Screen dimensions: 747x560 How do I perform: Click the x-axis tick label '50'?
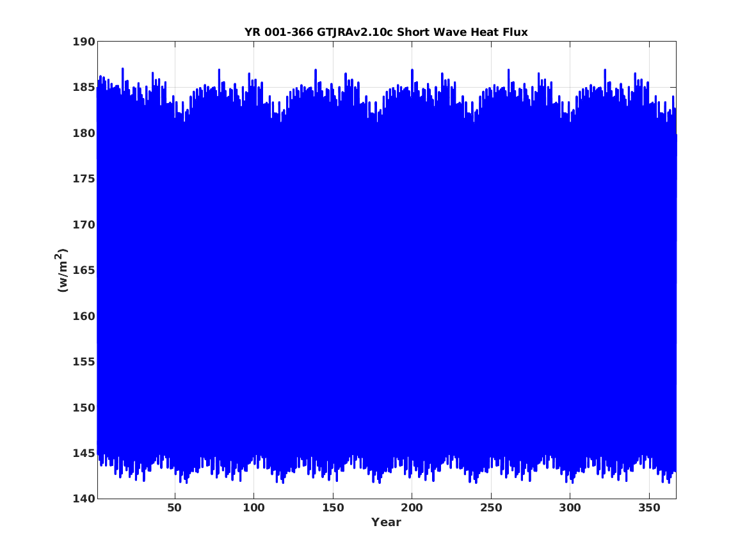click(x=174, y=508)
